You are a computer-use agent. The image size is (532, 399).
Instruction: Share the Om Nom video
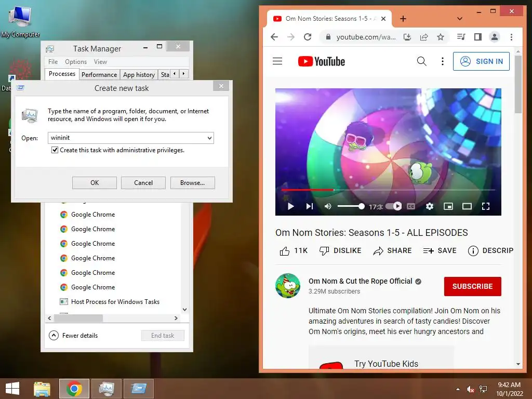coord(392,251)
